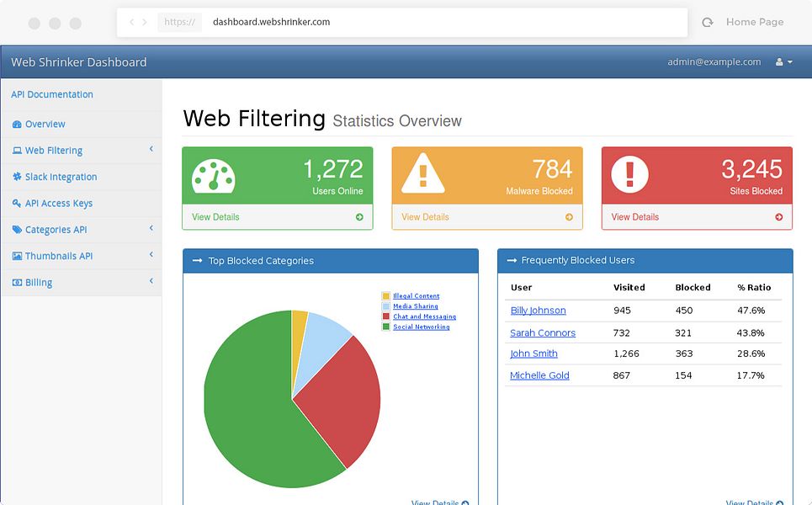This screenshot has height=505, width=812.
Task: Click the % Ratio column header
Action: click(754, 288)
